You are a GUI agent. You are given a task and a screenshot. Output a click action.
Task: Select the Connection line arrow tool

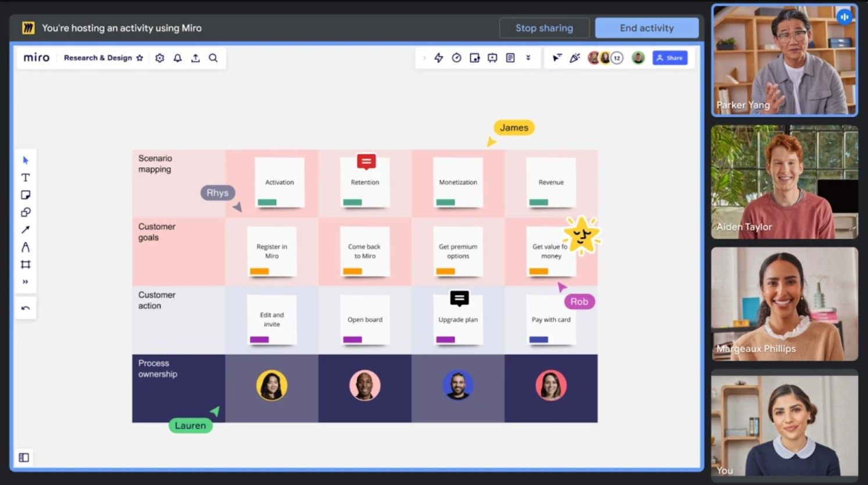tap(26, 230)
